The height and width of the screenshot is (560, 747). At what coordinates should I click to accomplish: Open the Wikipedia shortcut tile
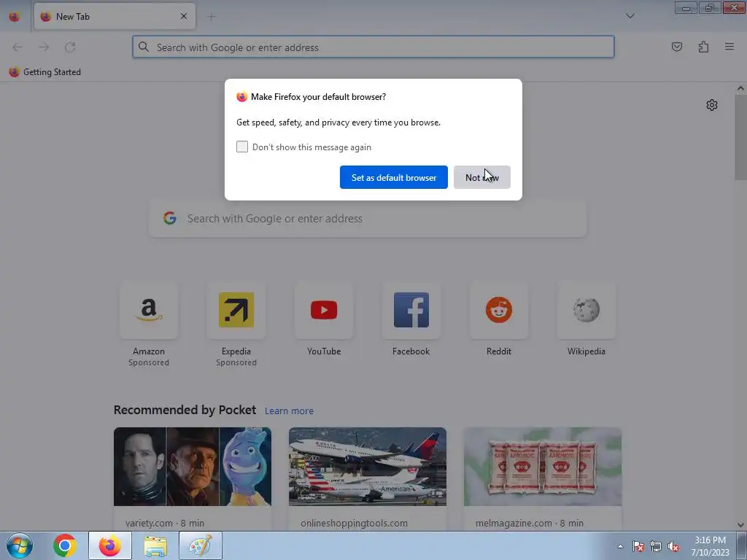[x=587, y=311]
